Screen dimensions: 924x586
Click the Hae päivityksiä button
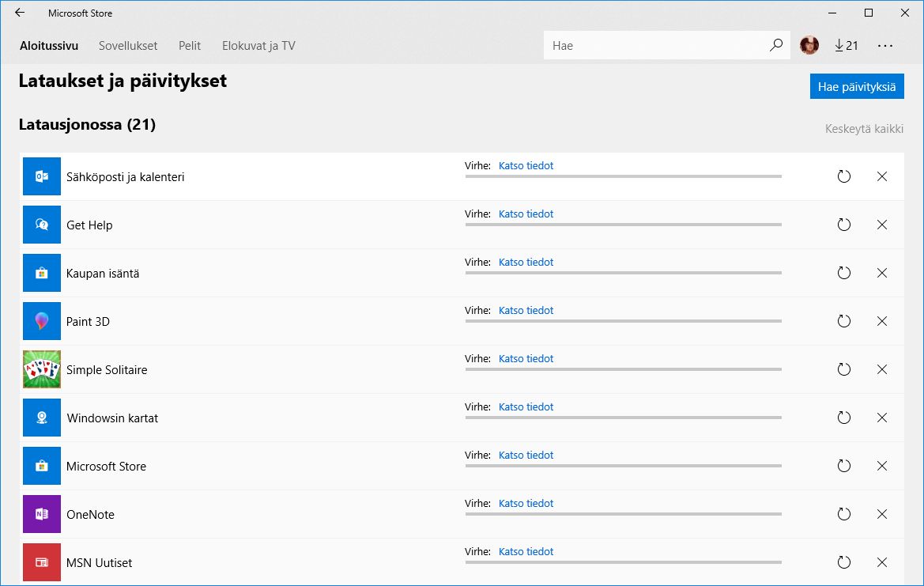point(857,87)
